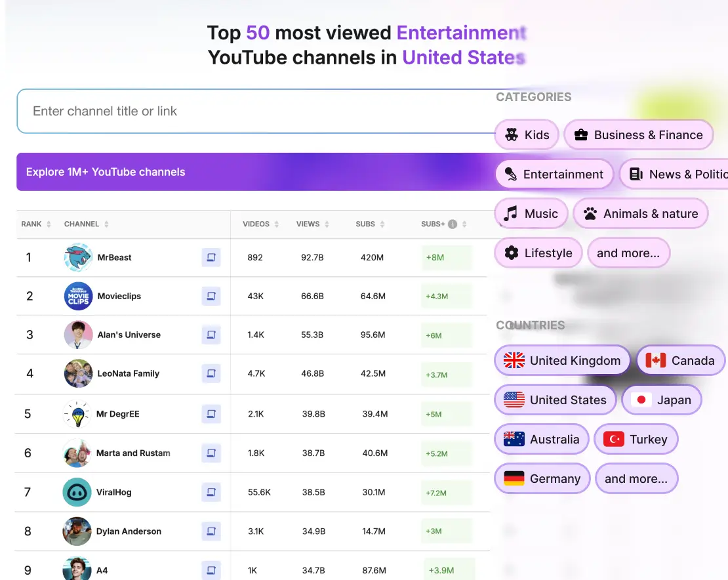Click 'and more...' under Categories
The width and height of the screenshot is (728, 580).
tap(628, 253)
